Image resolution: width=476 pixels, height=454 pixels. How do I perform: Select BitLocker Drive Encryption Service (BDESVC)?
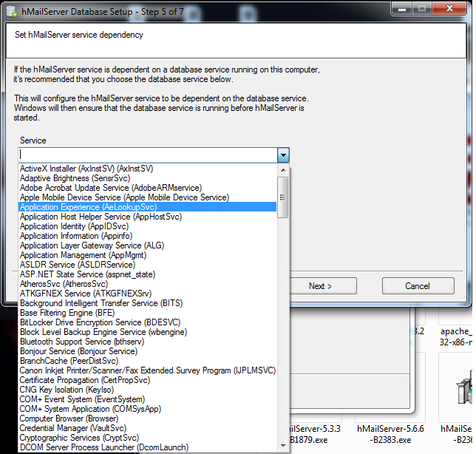point(148,322)
